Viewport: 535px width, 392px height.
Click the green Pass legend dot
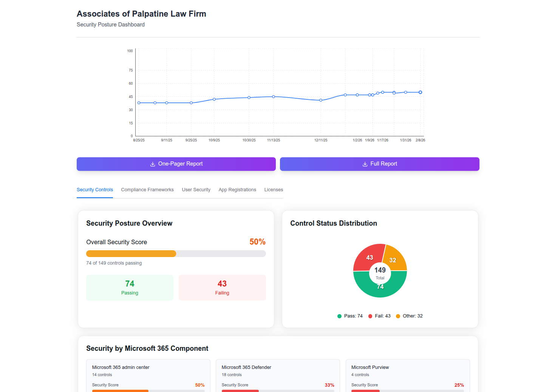point(339,316)
